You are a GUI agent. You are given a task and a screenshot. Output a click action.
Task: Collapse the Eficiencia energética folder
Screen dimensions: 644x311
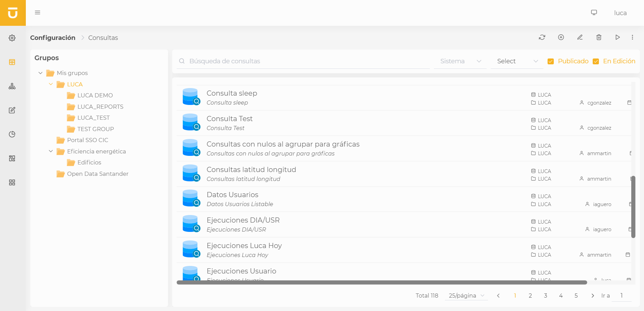(x=51, y=151)
